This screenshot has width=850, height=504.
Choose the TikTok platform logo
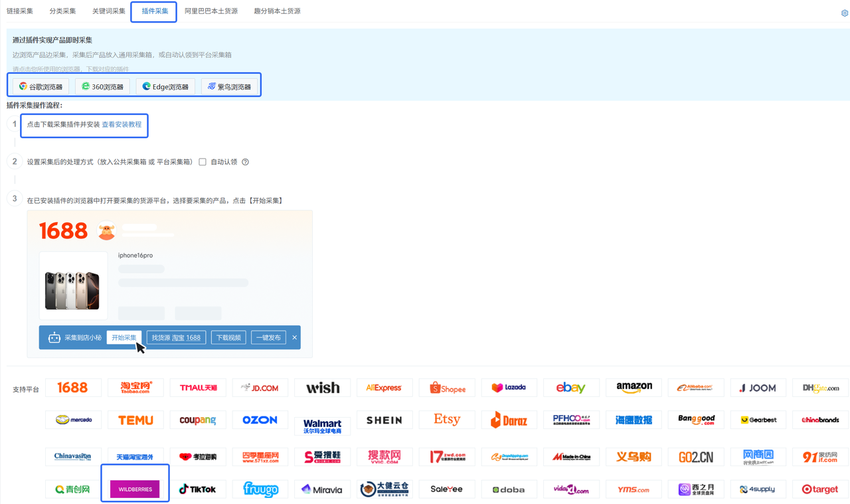198,489
